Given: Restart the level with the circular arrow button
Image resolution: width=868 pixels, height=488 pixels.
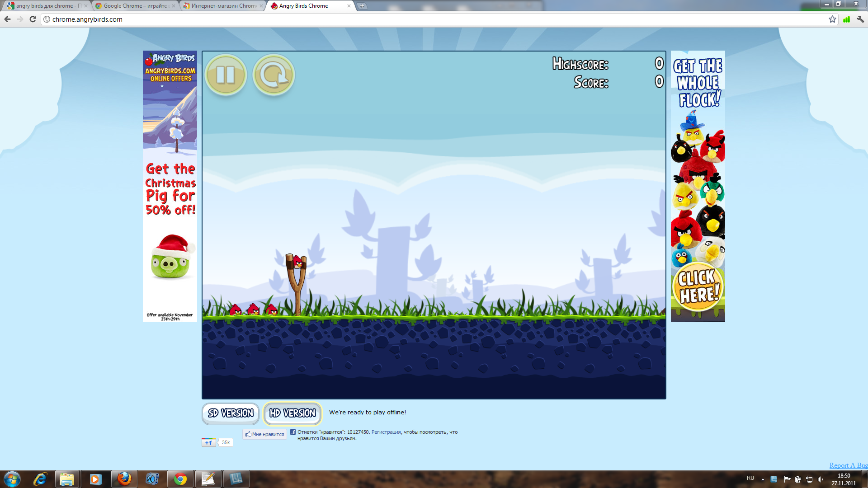Looking at the screenshot, I should [274, 75].
